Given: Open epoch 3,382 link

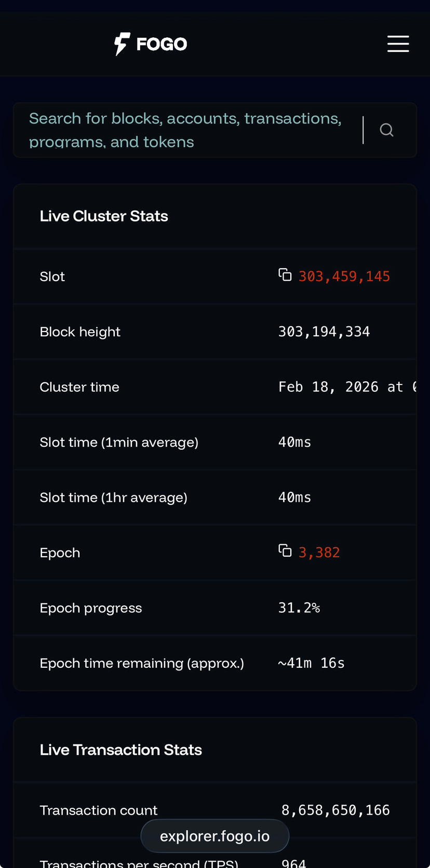Looking at the screenshot, I should [319, 553].
